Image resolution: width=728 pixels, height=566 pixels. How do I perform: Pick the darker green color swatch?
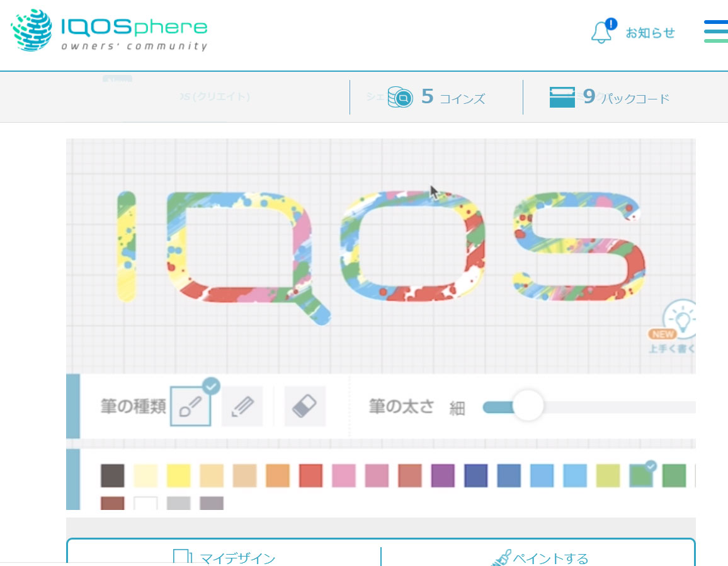click(674, 475)
